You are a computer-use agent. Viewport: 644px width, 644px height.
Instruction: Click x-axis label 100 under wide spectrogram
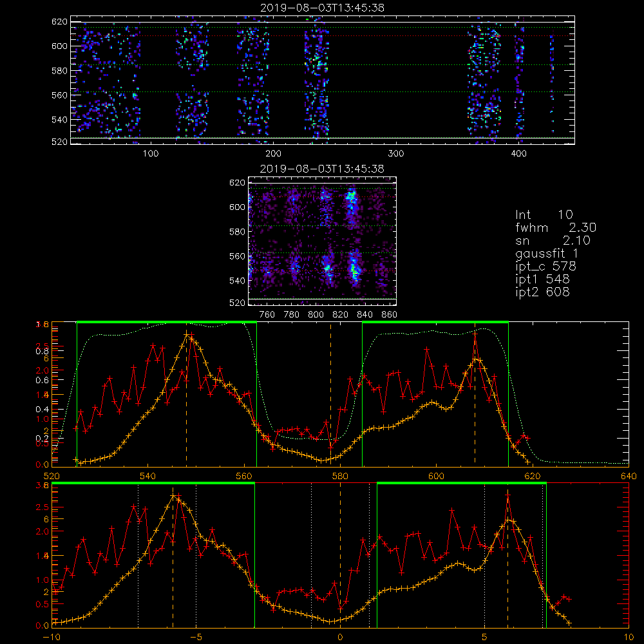coord(151,154)
